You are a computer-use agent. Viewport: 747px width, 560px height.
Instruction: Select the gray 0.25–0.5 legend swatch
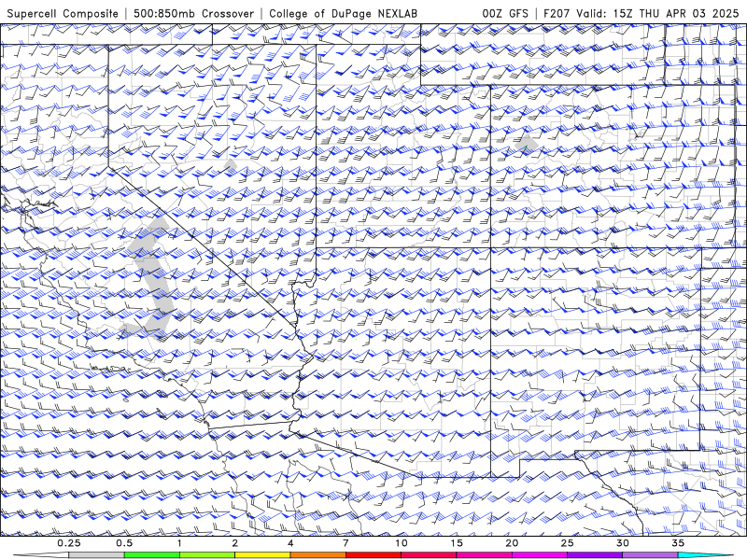tap(97, 555)
